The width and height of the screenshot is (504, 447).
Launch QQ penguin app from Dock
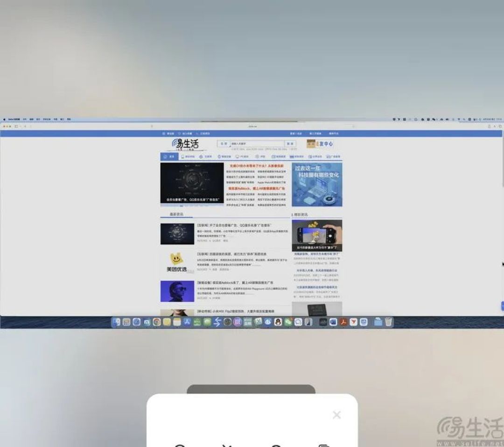pos(278,321)
